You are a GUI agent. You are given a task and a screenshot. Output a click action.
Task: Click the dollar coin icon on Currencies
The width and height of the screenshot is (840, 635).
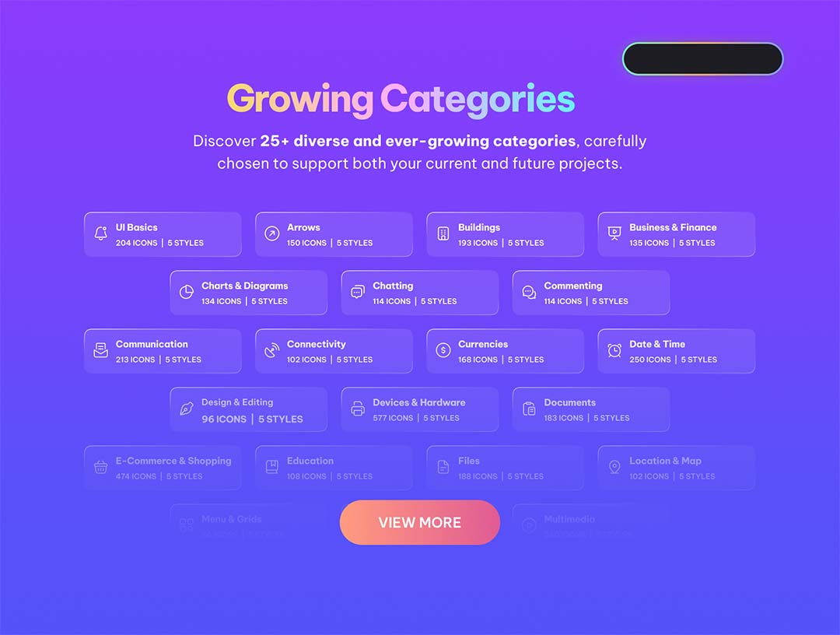point(443,351)
